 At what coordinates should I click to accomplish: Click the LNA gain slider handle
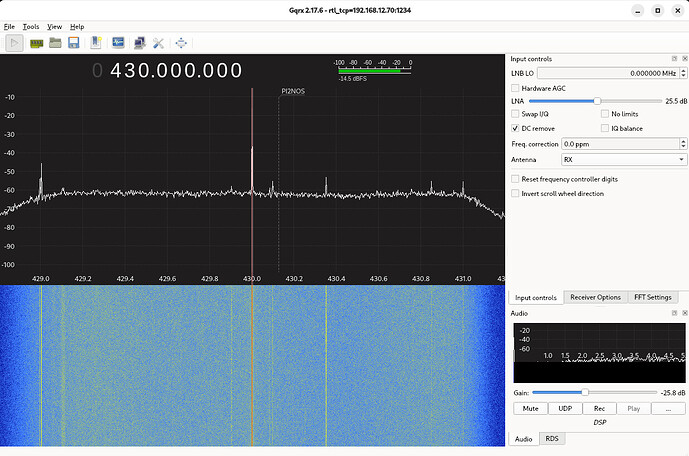point(597,101)
